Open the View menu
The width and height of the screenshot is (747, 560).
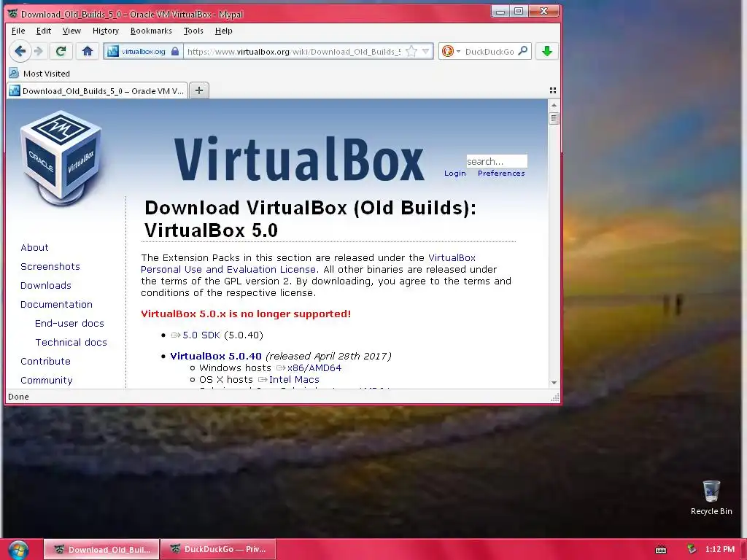71,31
